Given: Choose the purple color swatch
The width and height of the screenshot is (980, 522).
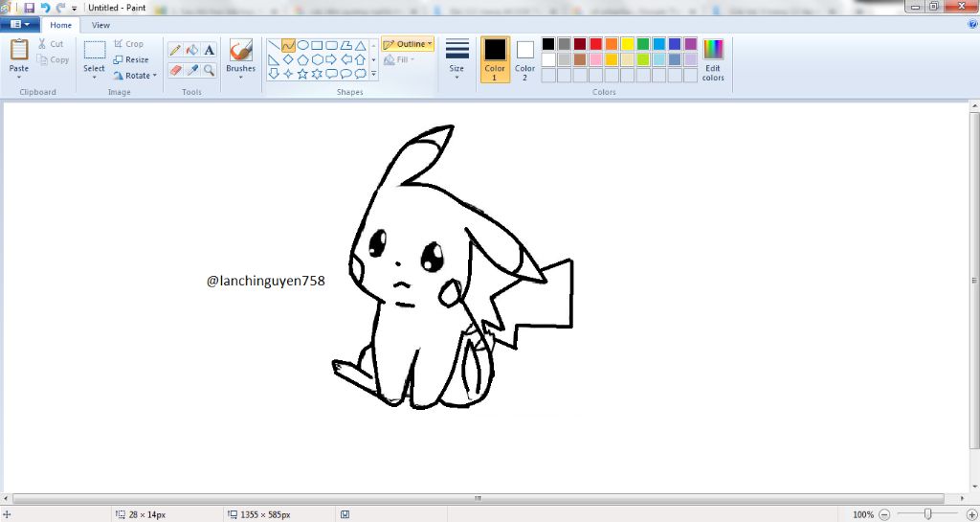Looking at the screenshot, I should [690, 44].
